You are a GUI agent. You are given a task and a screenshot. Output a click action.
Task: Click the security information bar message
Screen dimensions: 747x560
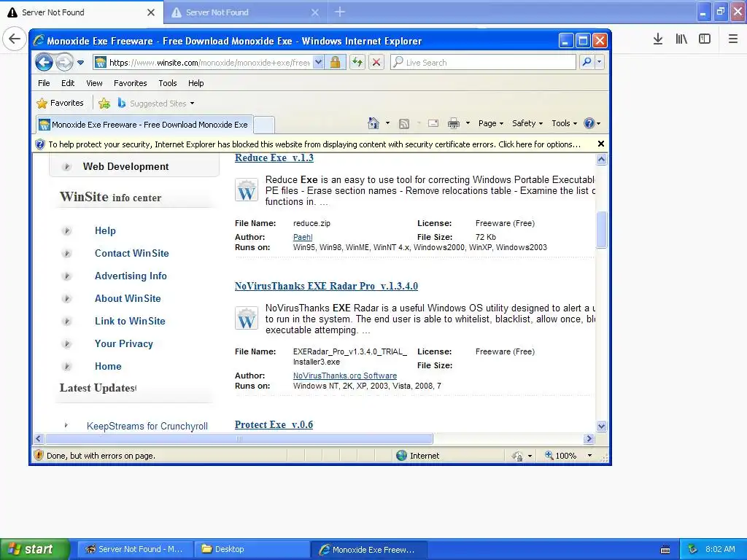click(314, 144)
